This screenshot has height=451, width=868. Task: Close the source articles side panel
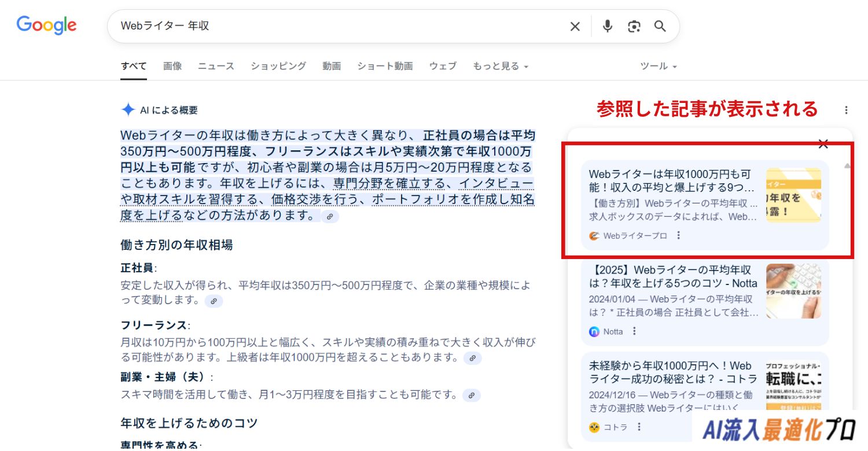(x=823, y=144)
